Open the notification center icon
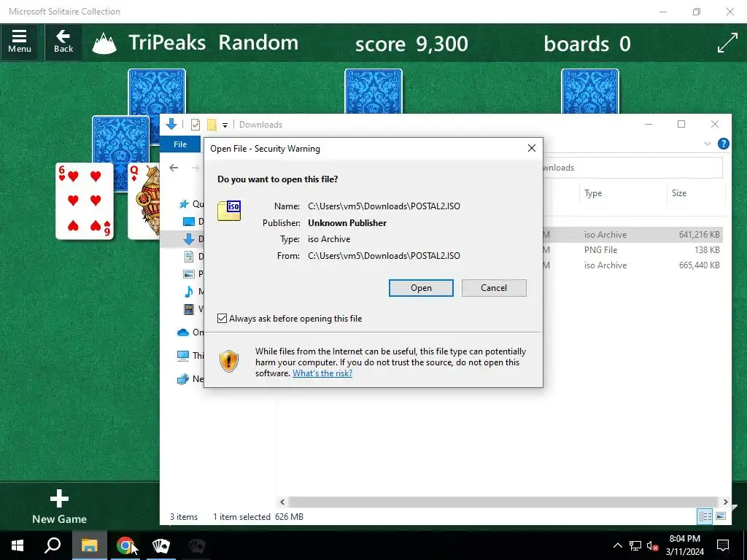The width and height of the screenshot is (747, 560). [x=723, y=545]
